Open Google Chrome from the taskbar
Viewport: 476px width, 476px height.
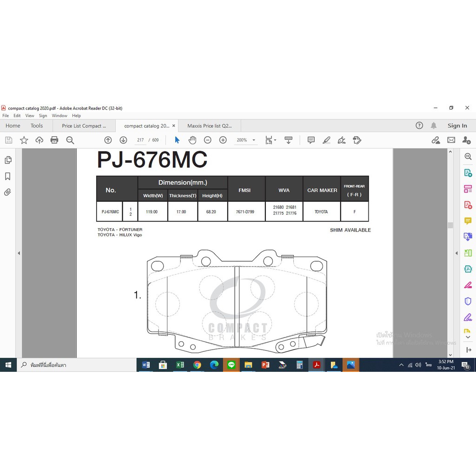click(197, 365)
